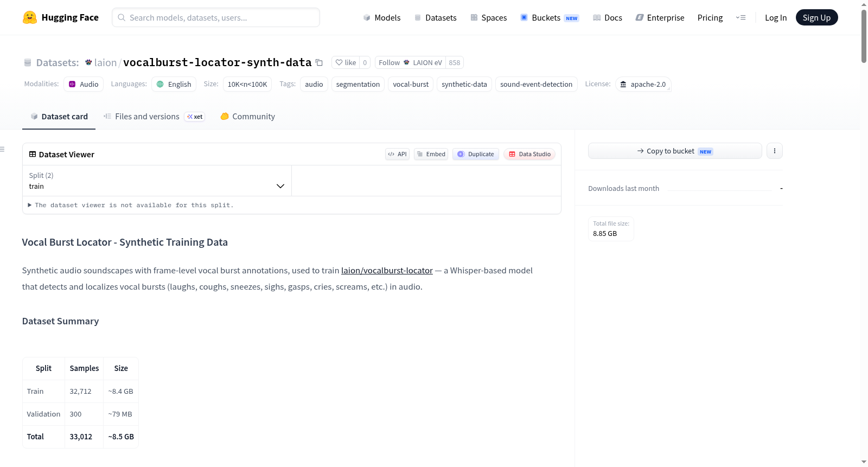Click the synthetic-data tag

pyautogui.click(x=464, y=84)
